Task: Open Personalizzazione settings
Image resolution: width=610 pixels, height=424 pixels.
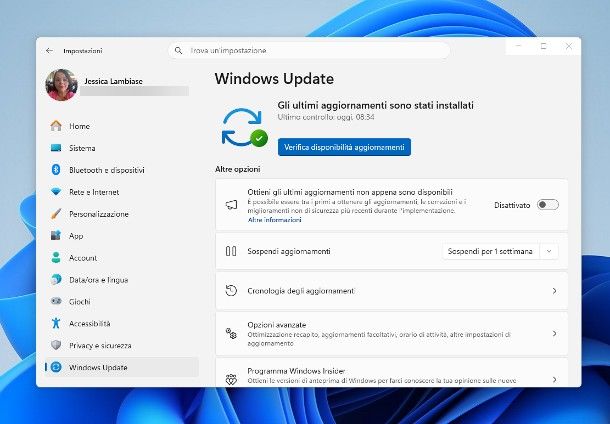Action: [x=121, y=214]
